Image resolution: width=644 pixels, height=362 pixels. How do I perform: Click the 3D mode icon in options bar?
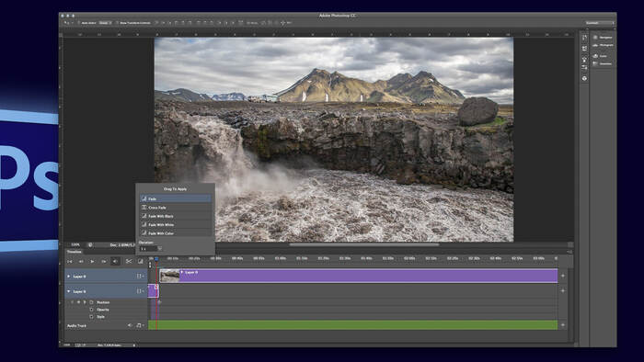pos(282,23)
